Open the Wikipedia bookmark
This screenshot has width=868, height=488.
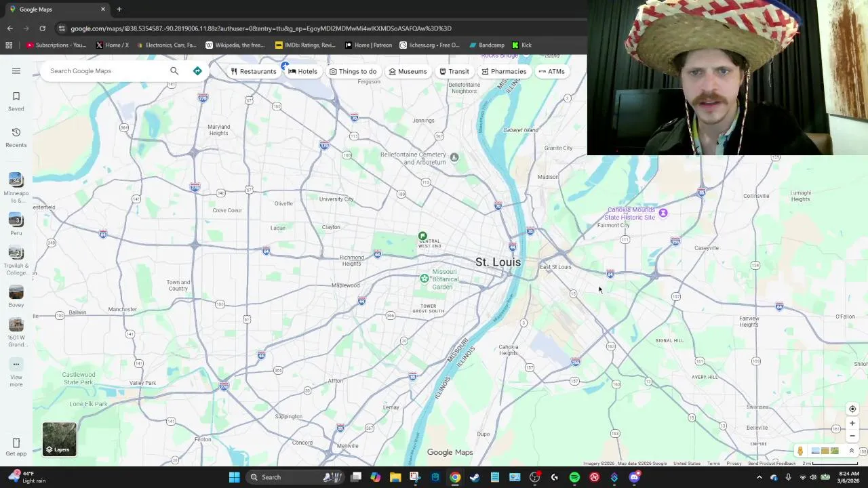point(235,45)
